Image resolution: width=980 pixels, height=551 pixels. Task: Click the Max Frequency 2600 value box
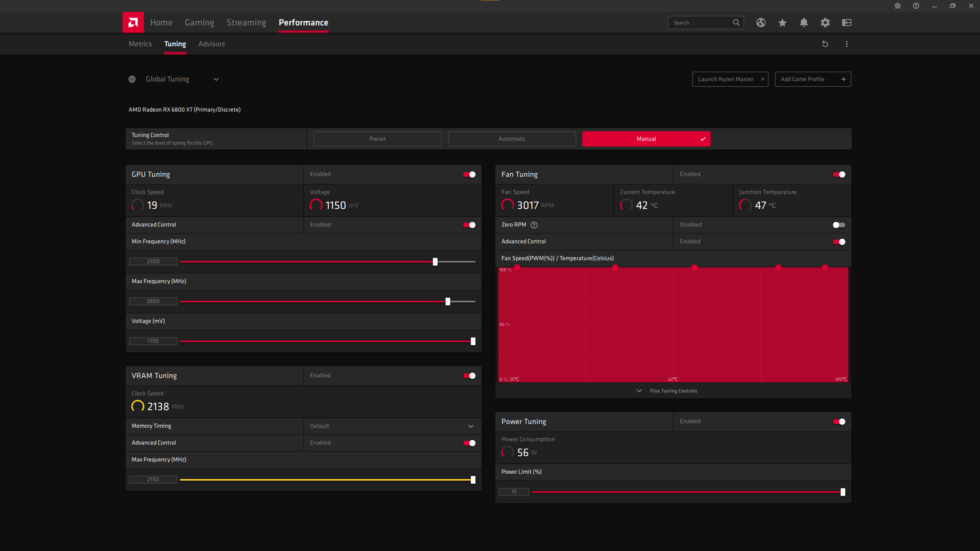point(153,302)
